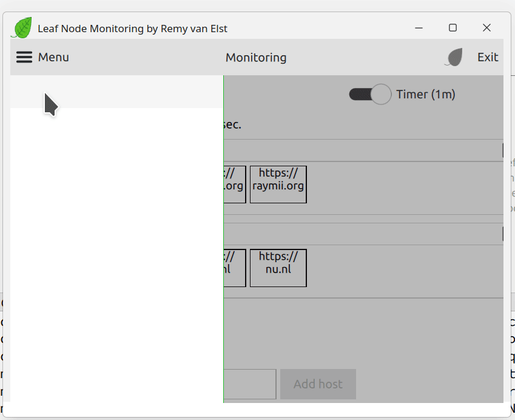Image resolution: width=515 pixels, height=420 pixels.
Task: Close the window with the X icon
Action: click(486, 28)
